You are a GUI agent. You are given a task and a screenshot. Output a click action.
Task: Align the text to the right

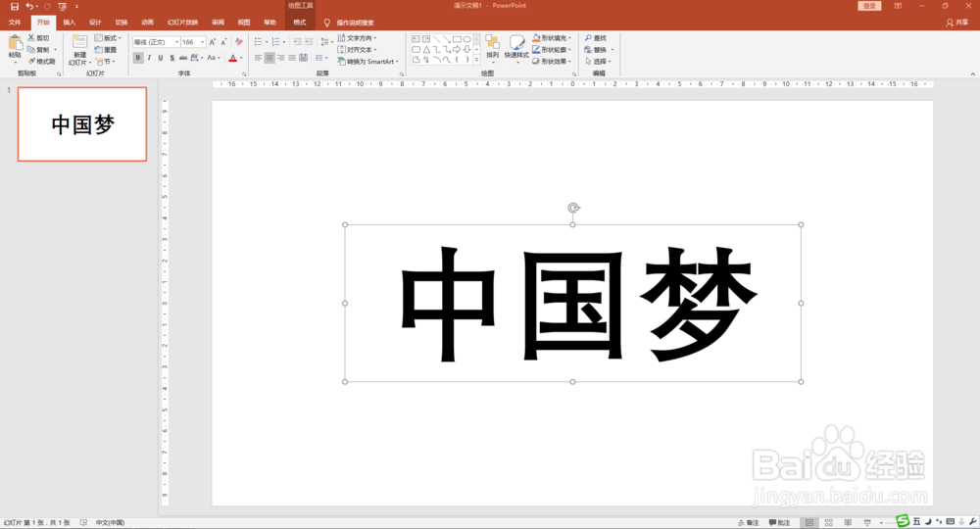[280, 58]
